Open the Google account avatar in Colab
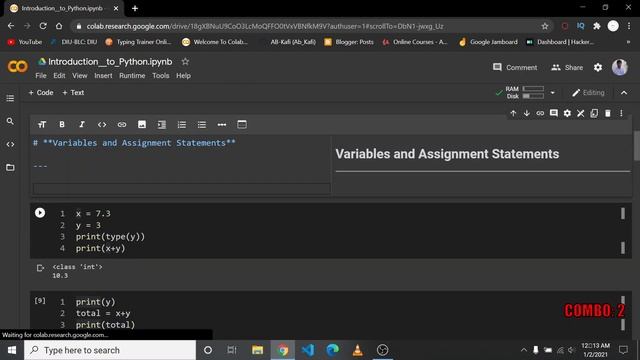 click(x=620, y=67)
